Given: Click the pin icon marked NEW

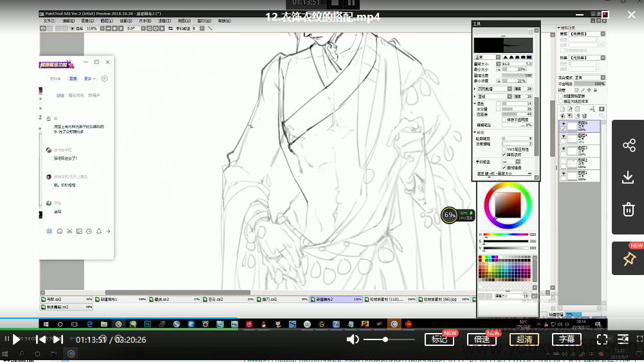Looking at the screenshot, I should pos(629,259).
